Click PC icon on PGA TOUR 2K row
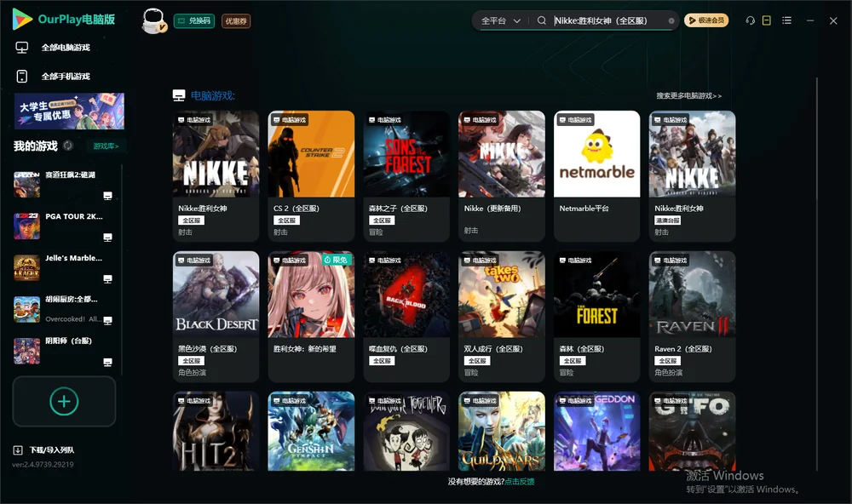852x504 pixels. 107,238
